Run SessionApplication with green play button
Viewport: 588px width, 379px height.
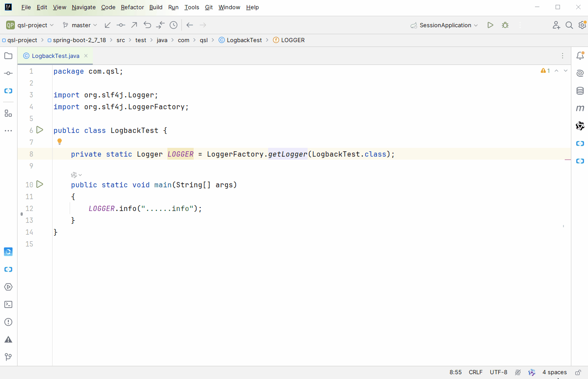(x=490, y=25)
